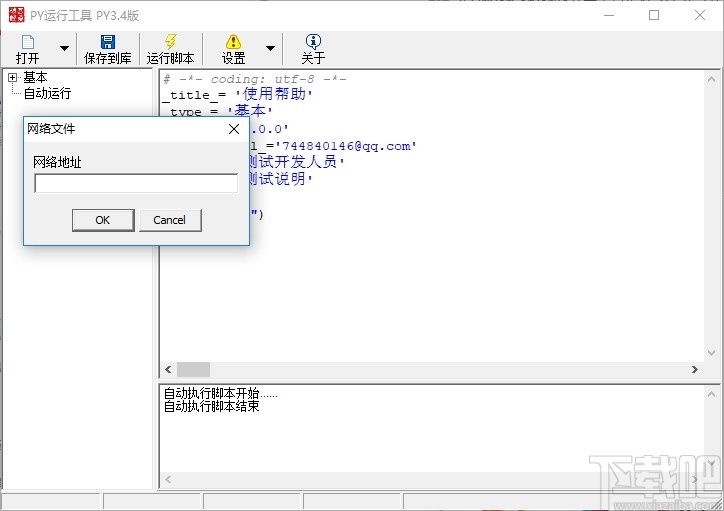Click the output pane scroll-left arrow
The width and height of the screenshot is (724, 511).
pos(168,480)
